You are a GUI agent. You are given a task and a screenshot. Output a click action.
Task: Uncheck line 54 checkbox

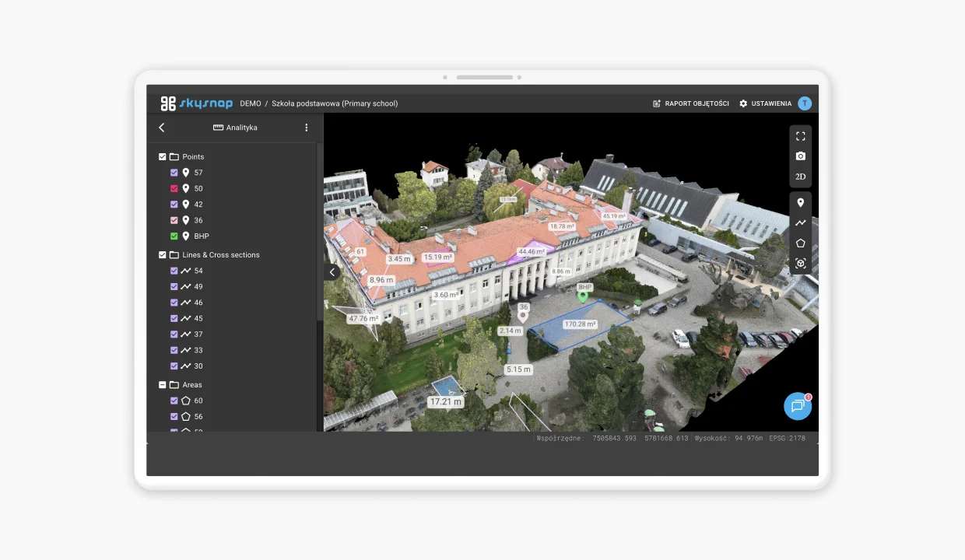click(x=174, y=271)
